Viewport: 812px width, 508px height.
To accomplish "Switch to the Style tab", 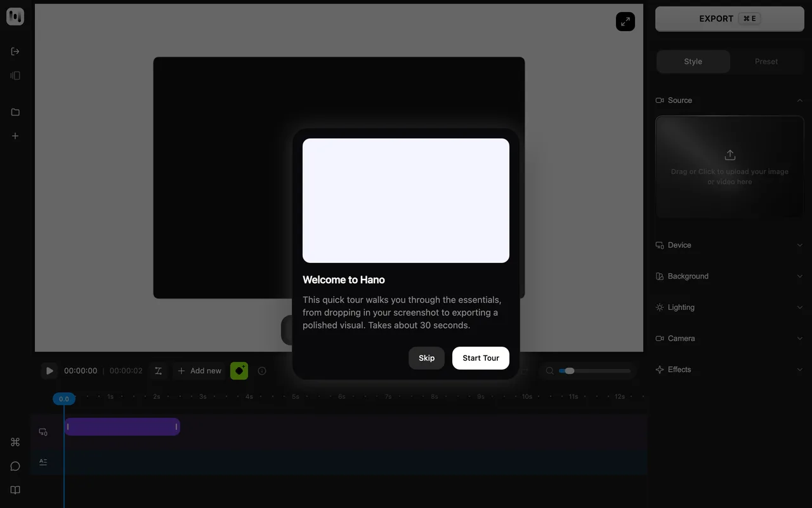I will click(x=693, y=62).
